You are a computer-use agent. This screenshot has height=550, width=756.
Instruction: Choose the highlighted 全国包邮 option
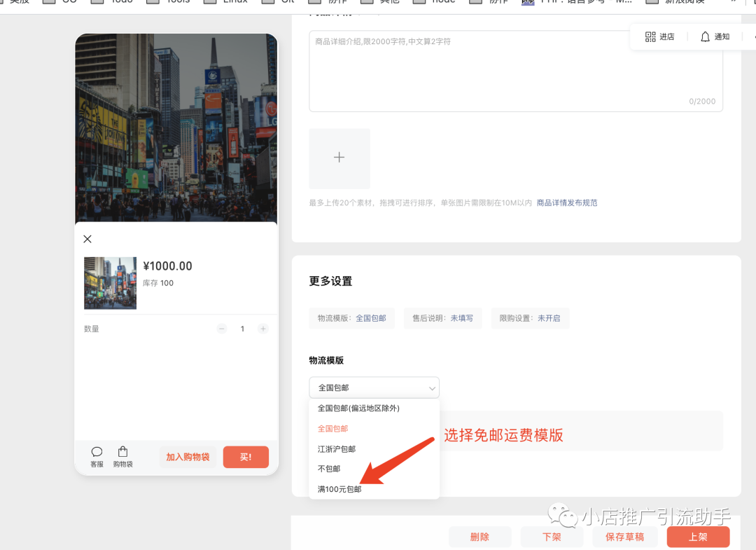coord(374,428)
